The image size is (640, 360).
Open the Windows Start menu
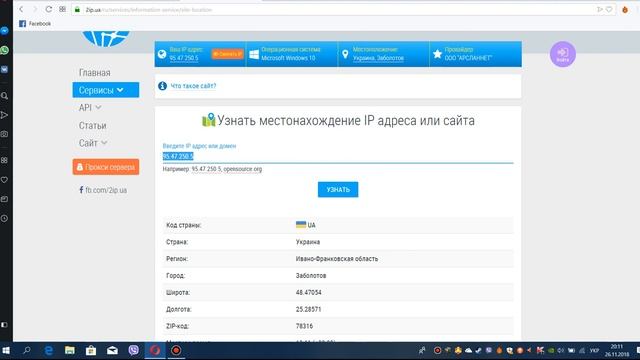6,351
